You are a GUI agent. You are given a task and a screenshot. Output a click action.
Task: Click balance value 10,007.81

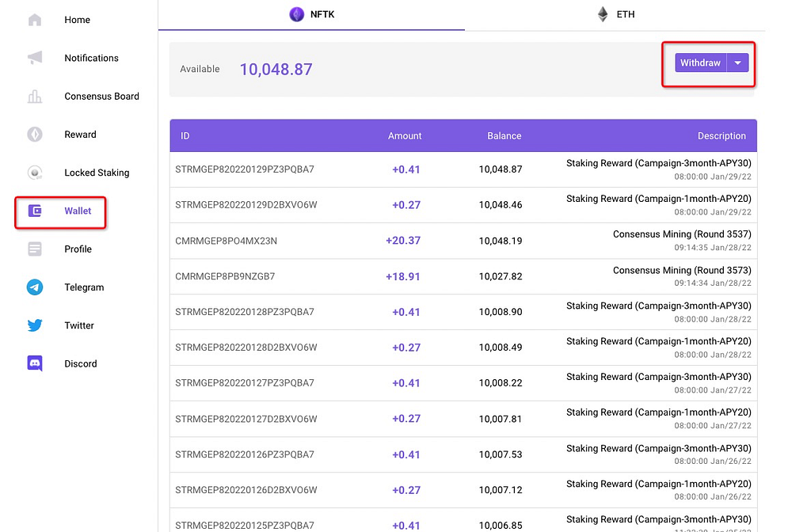[x=501, y=419]
